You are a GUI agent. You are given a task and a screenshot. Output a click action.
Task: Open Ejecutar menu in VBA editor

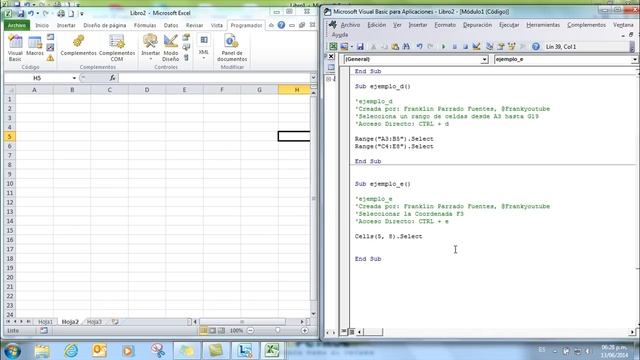[509, 25]
